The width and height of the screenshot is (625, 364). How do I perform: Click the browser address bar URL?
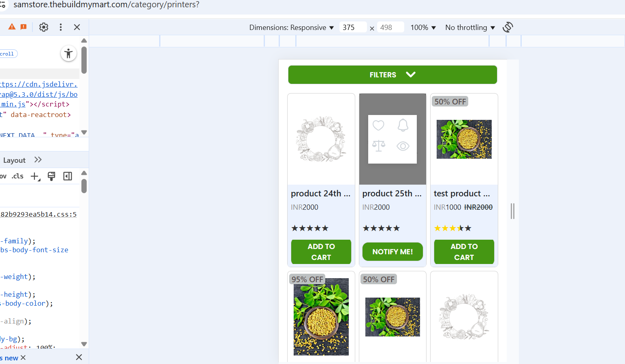(x=107, y=5)
